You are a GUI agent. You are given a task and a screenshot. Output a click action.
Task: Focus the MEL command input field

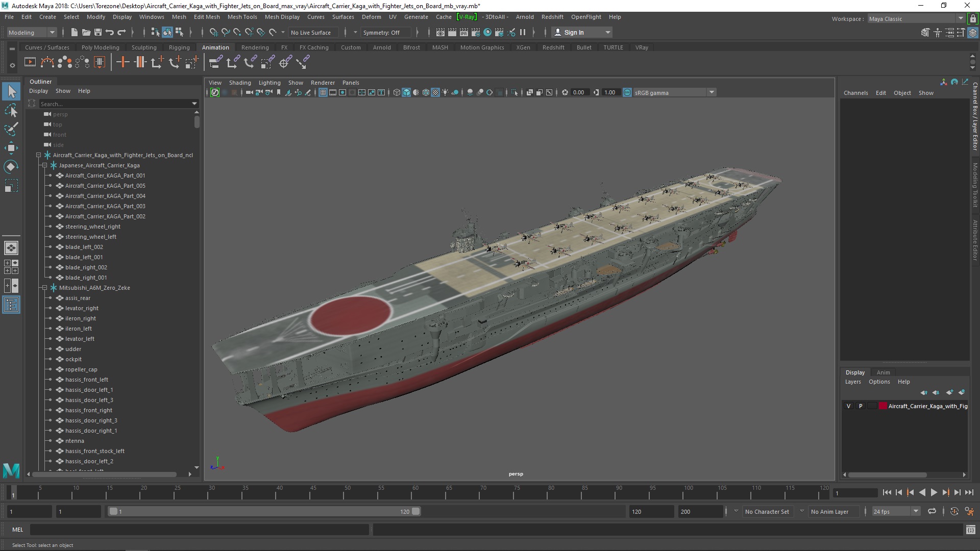tap(199, 530)
